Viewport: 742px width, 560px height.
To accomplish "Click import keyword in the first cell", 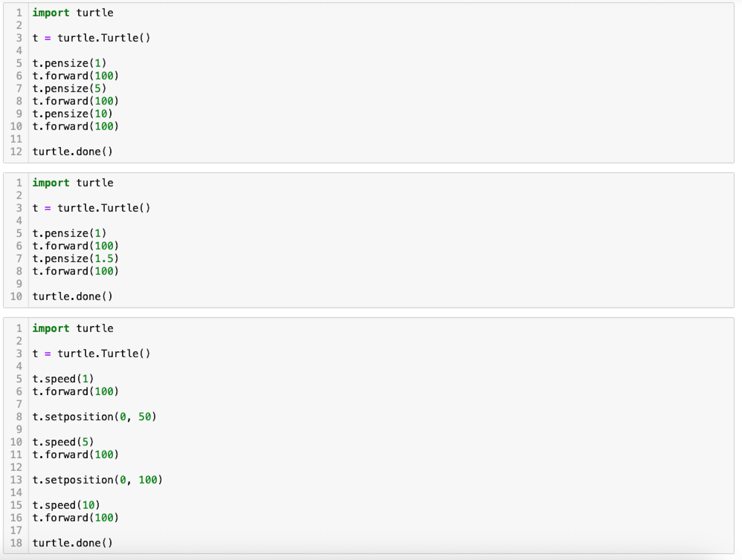I will (x=51, y=13).
